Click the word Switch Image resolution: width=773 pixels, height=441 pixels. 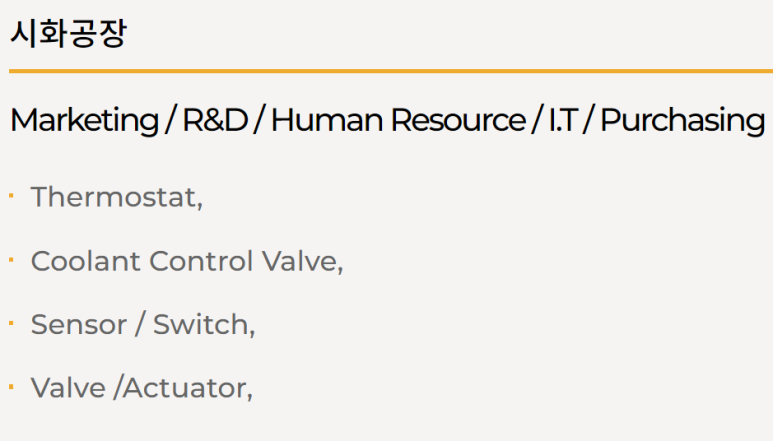204,325
